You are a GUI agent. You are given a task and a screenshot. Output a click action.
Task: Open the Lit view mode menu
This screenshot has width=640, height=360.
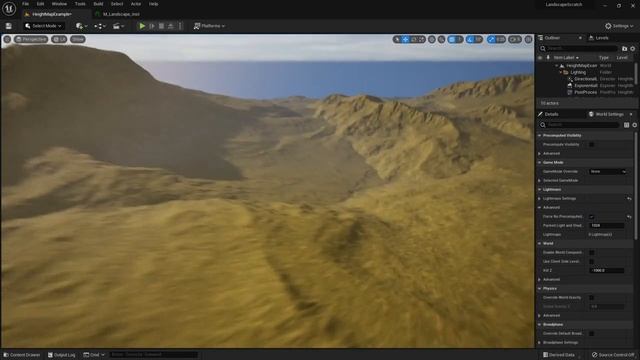pos(60,39)
